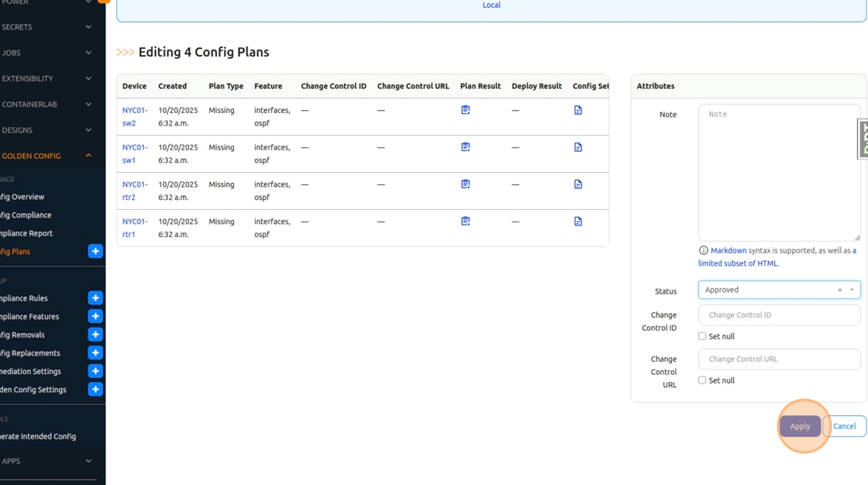Click plus icon beside Config Plans
868x485 pixels.
click(x=95, y=251)
